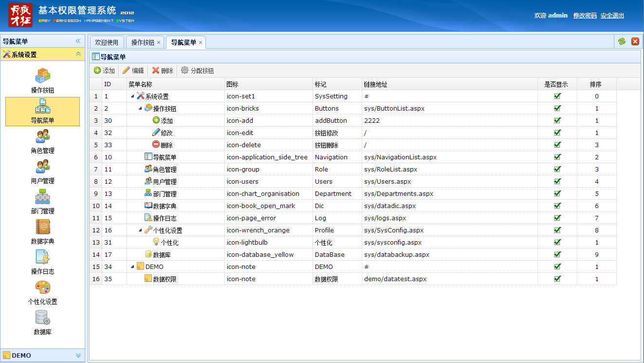644x363 pixels.
Task: Collapse the 系统设置 tree node
Action: [x=132, y=96]
